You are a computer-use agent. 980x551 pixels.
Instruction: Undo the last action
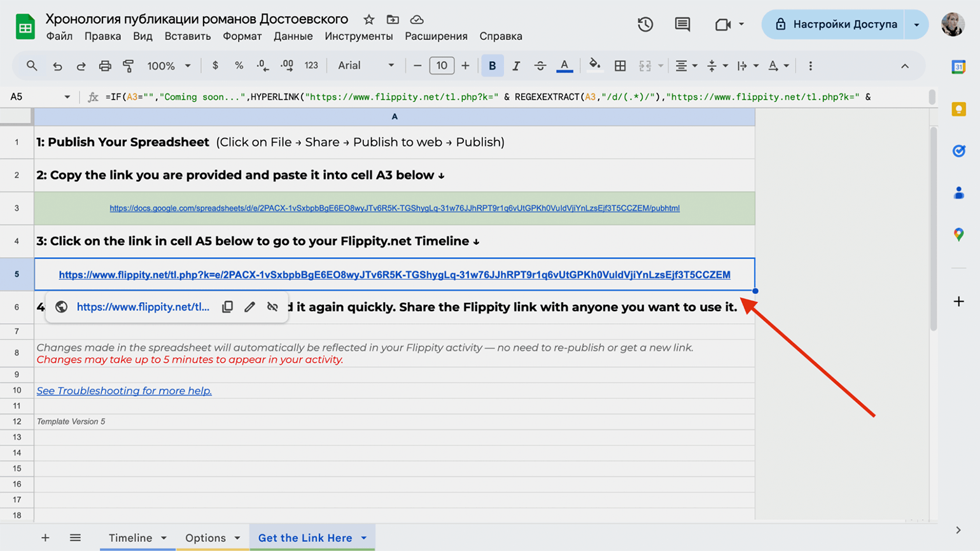point(57,66)
